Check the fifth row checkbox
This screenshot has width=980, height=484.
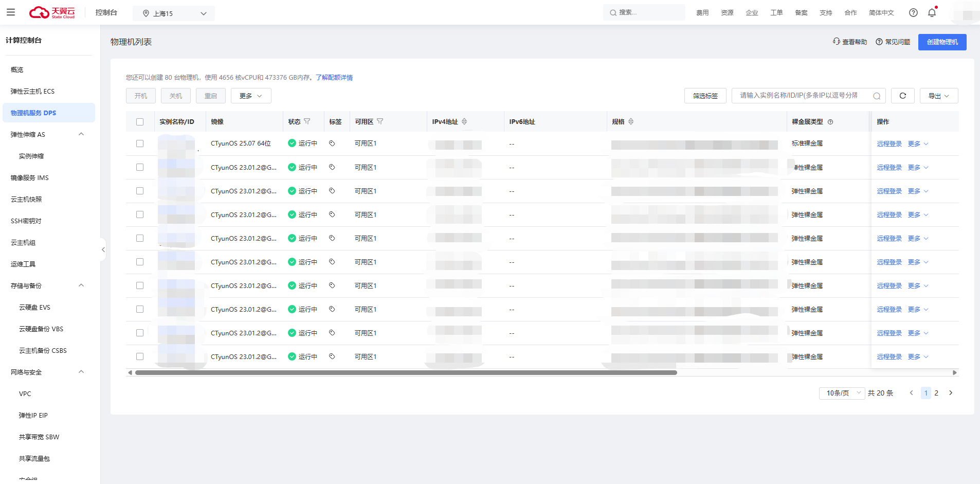(x=140, y=238)
